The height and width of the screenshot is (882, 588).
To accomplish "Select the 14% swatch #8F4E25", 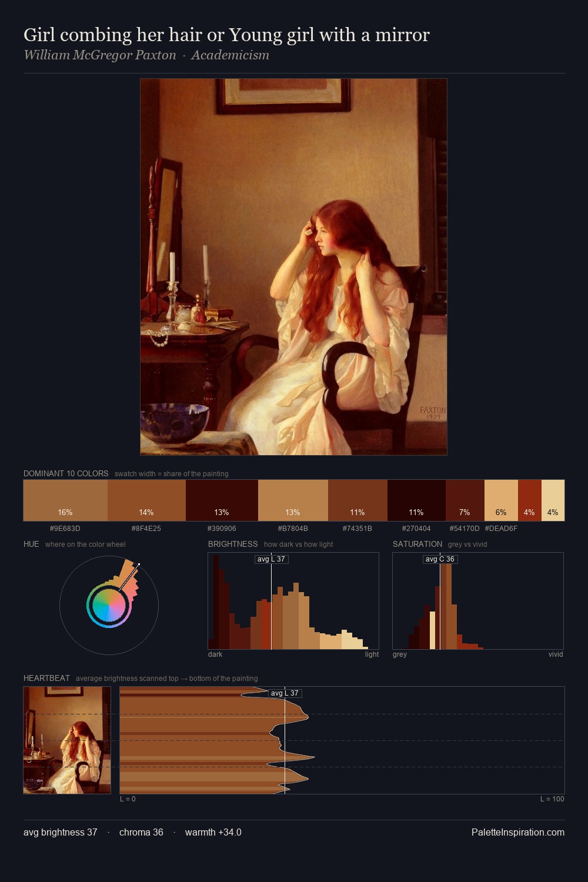I will point(146,500).
